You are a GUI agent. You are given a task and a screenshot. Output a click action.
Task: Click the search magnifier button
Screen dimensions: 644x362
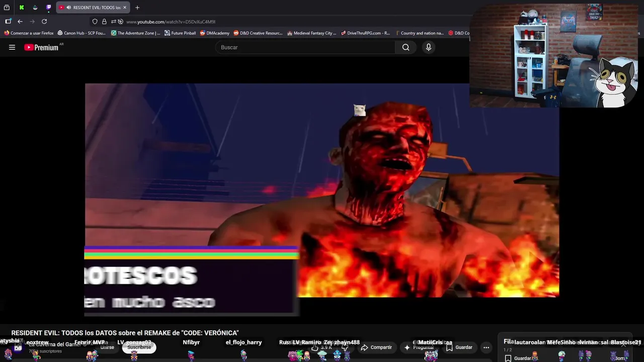[406, 47]
